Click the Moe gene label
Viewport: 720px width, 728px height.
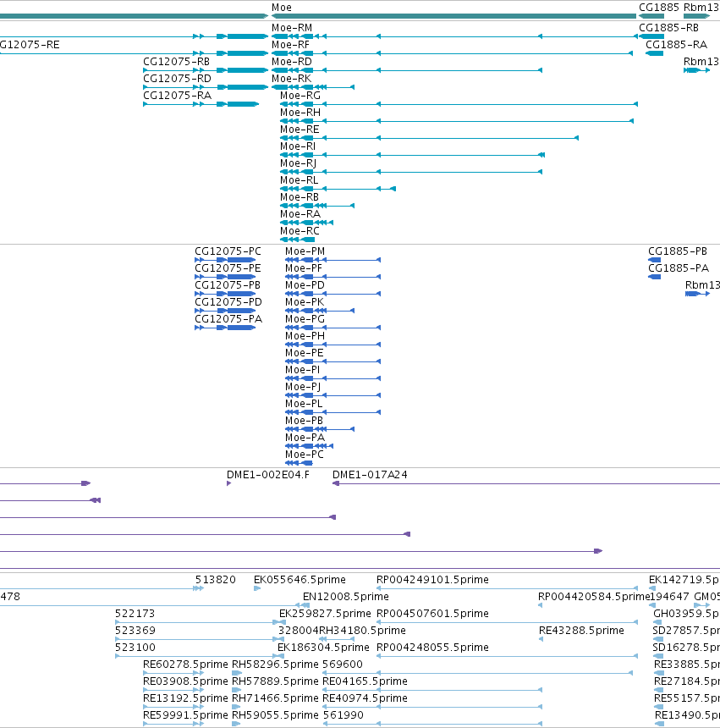[282, 8]
